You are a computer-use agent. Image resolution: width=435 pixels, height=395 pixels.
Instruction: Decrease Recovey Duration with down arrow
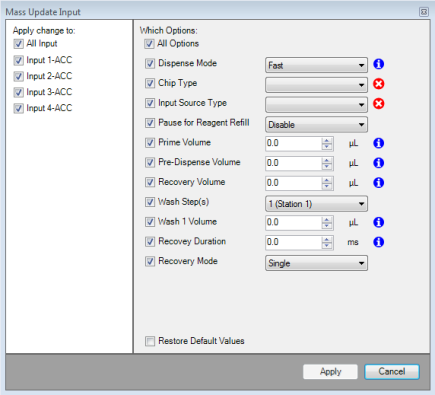pyautogui.click(x=327, y=246)
